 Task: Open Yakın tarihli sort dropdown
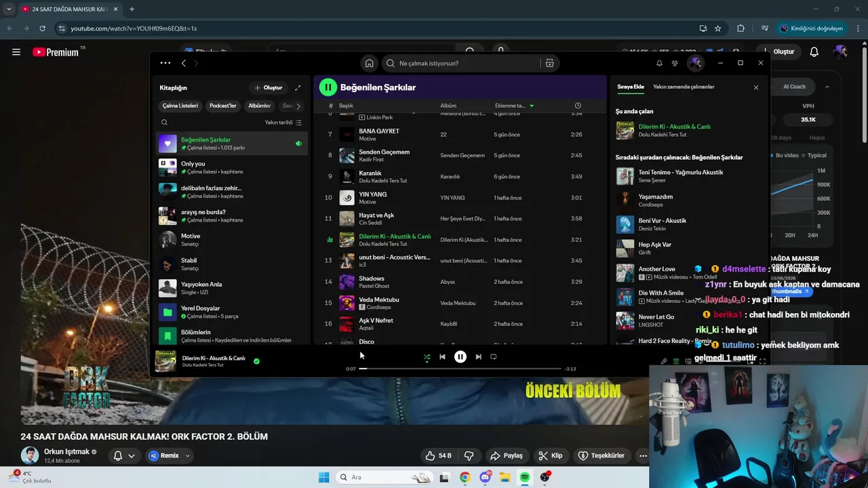pos(283,123)
